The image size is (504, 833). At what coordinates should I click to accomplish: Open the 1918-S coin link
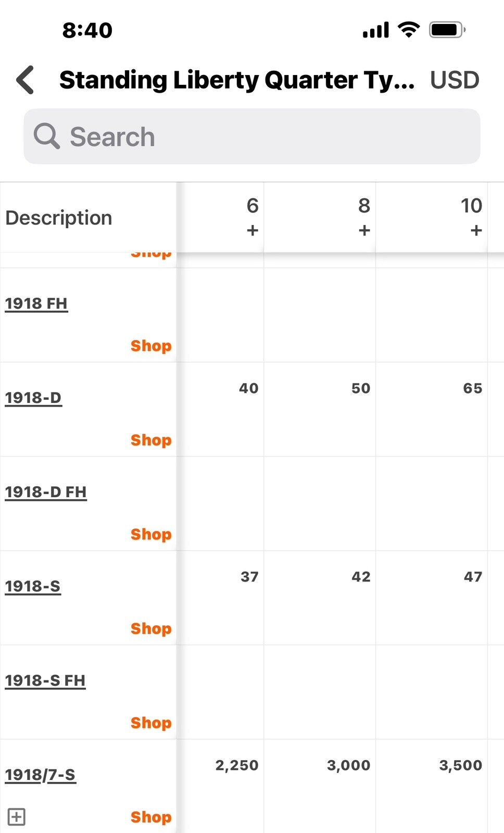pyautogui.click(x=33, y=586)
